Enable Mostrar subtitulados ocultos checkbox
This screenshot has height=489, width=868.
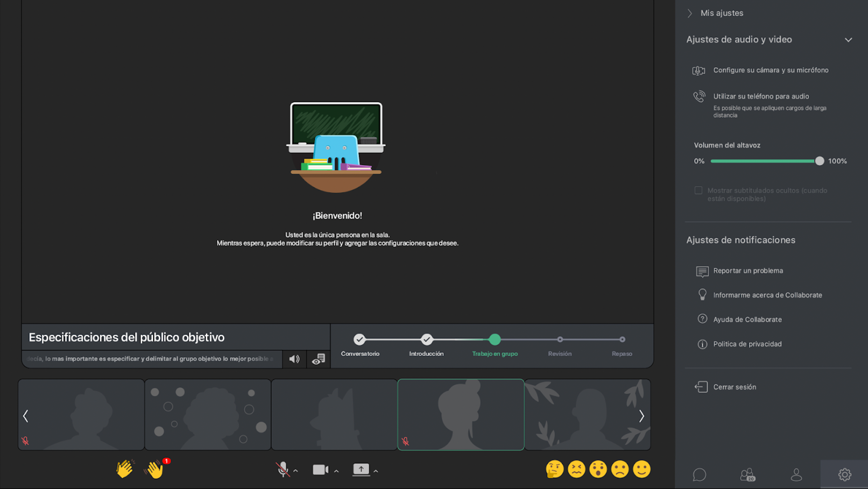tap(698, 190)
